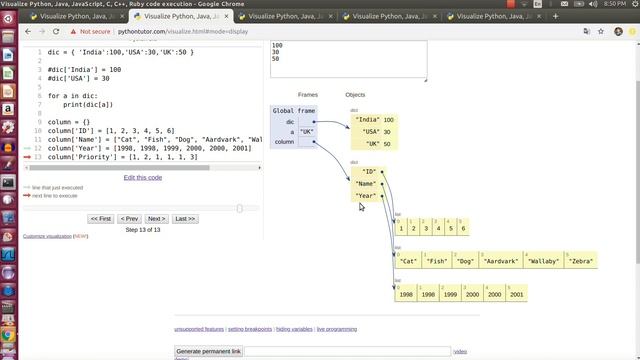640x360 pixels.
Task: Launch LibreOffice Impress from the dock
Action: [8, 91]
